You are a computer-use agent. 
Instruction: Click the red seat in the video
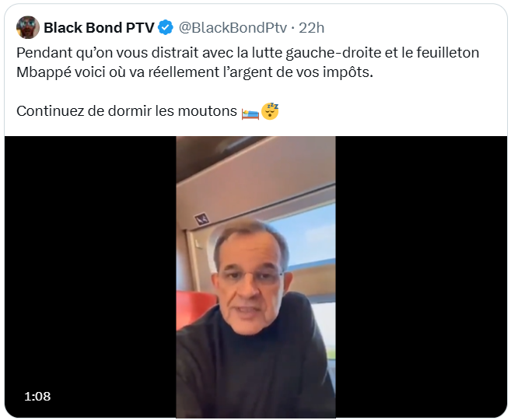point(194,309)
